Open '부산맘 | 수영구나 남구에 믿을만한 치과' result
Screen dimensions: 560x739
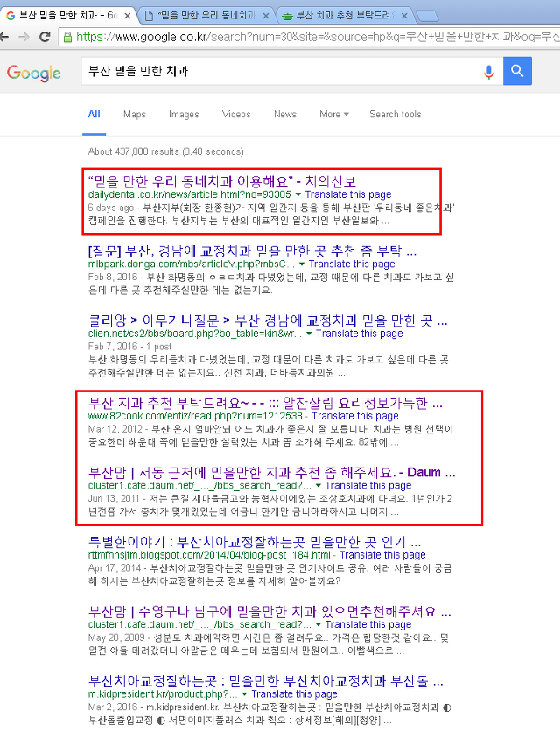tap(269, 612)
